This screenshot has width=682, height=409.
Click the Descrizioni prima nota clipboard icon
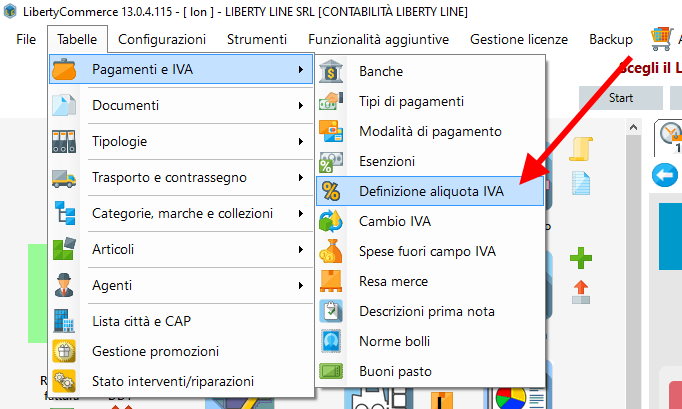tap(331, 312)
